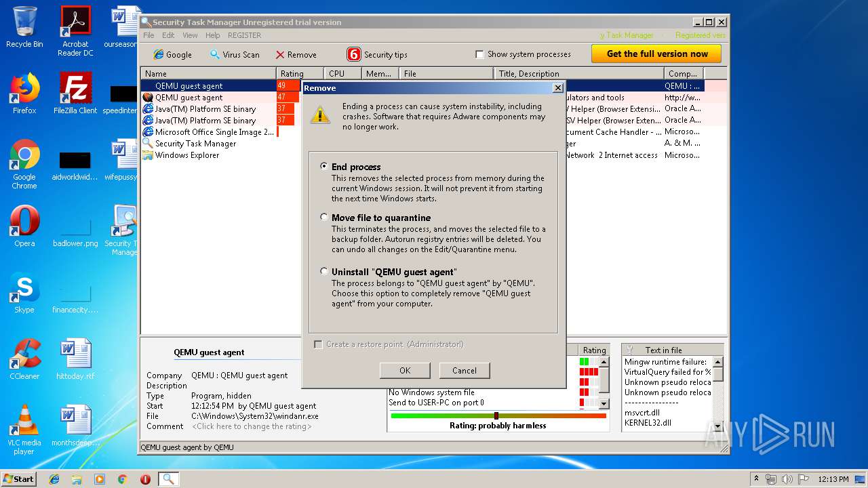
Task: Sort by Title, Description column header
Action: [578, 73]
